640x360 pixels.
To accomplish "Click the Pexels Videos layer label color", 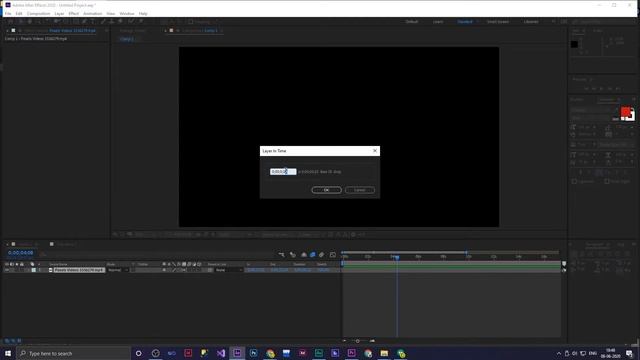I will coord(34,270).
